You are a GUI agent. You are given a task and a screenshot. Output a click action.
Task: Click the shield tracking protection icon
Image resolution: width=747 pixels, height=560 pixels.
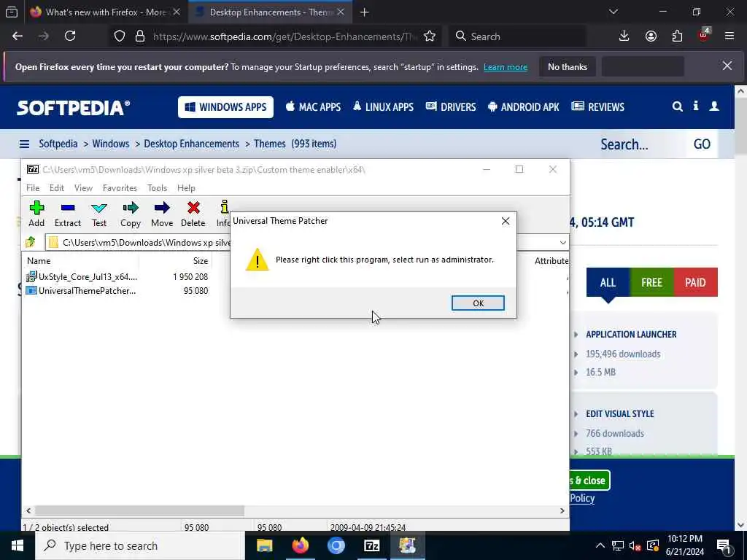pos(120,36)
